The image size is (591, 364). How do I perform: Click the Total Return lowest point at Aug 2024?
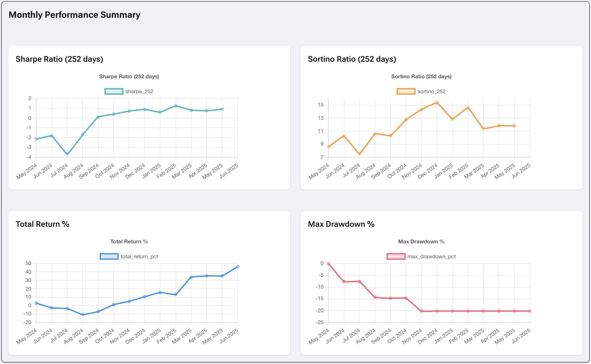click(x=83, y=314)
